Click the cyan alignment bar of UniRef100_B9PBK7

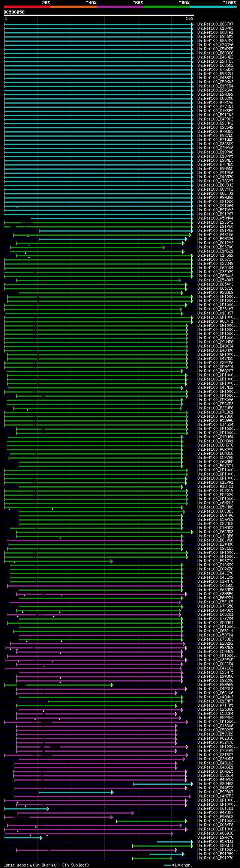coord(76,792)
